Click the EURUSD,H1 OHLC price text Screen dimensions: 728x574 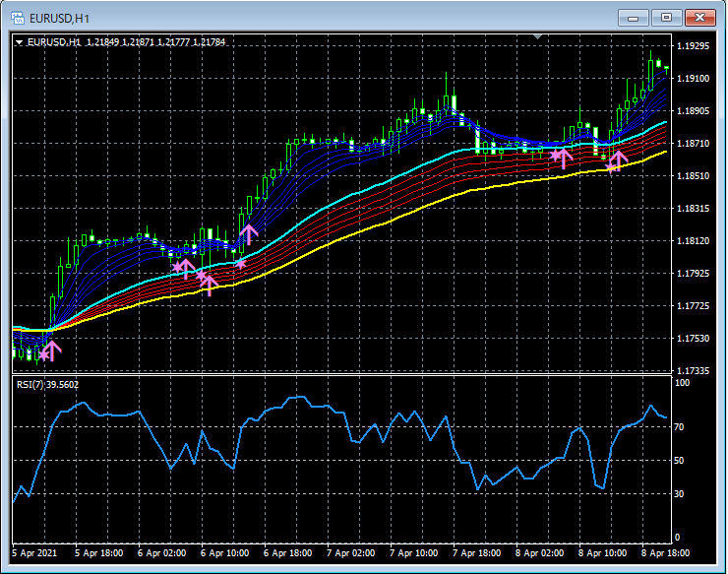[x=155, y=42]
